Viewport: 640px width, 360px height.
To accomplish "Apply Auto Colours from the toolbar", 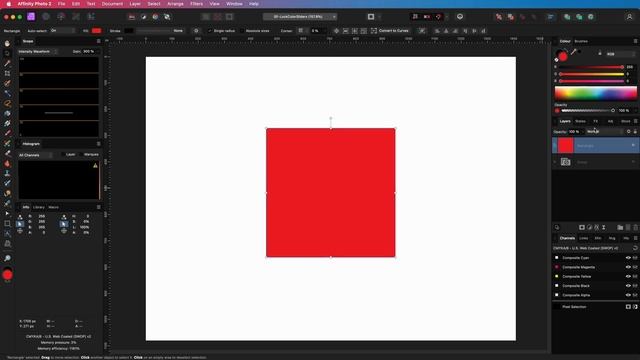I will [155, 17].
